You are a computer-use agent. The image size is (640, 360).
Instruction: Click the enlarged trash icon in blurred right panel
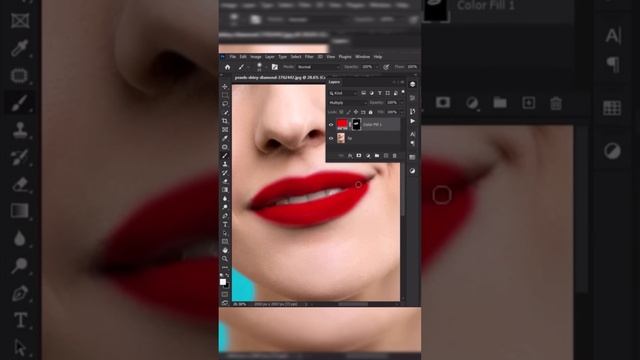[556, 103]
